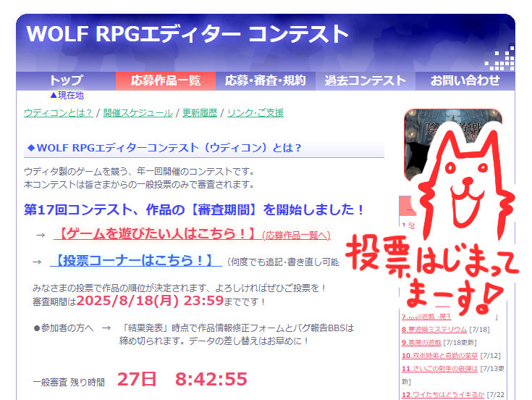
Task: Open sidebar entry 12.ワイたちはどうイキるか
Action: (x=443, y=395)
